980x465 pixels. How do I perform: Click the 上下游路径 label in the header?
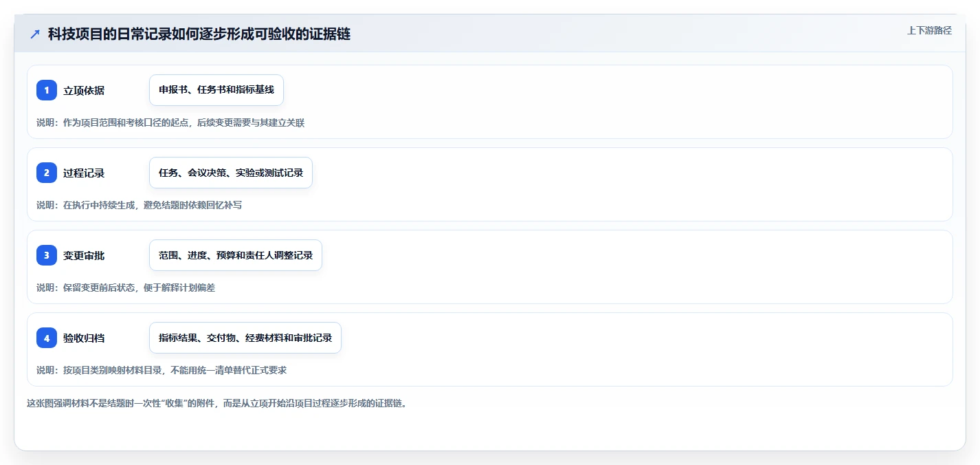click(929, 30)
